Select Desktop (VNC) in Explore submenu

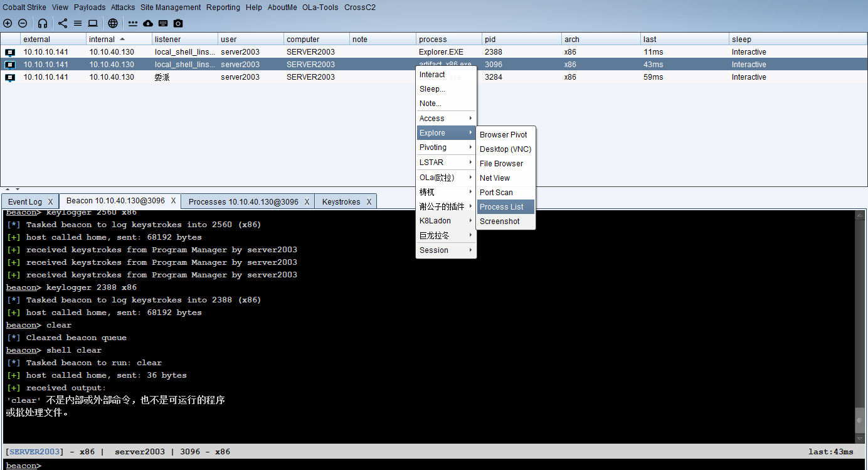pyautogui.click(x=506, y=149)
